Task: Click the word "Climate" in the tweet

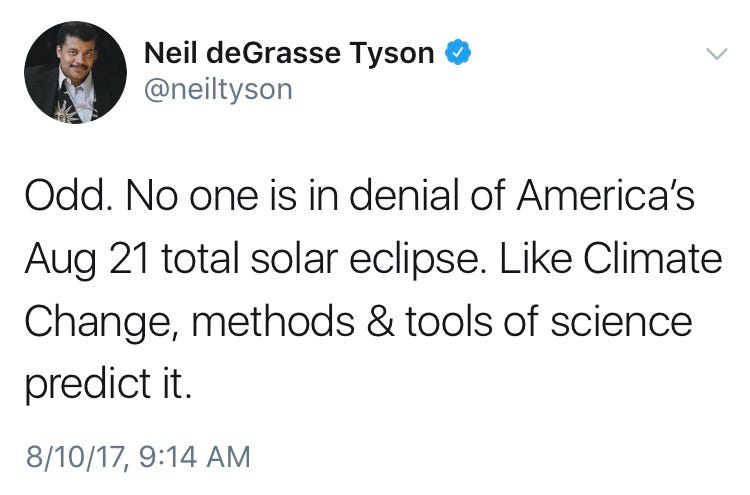Action: coord(652,259)
